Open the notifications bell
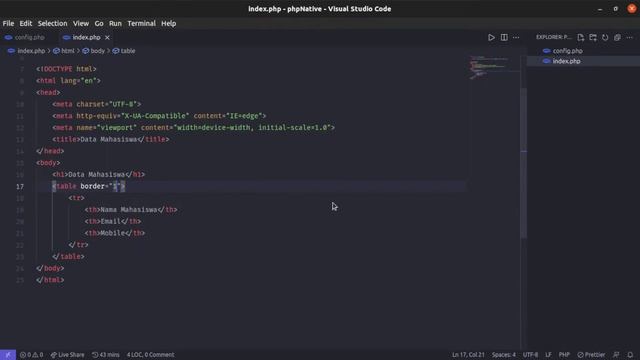Image resolution: width=640 pixels, height=360 pixels. (630, 355)
